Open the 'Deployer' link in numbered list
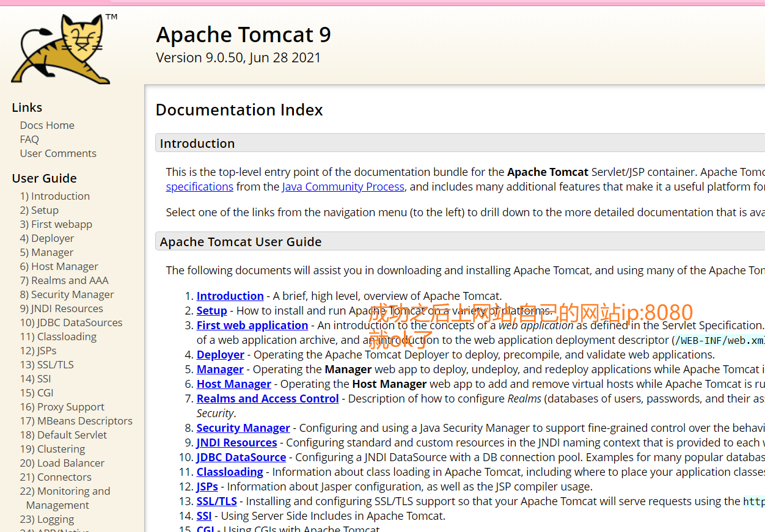The width and height of the screenshot is (765, 532). point(221,354)
